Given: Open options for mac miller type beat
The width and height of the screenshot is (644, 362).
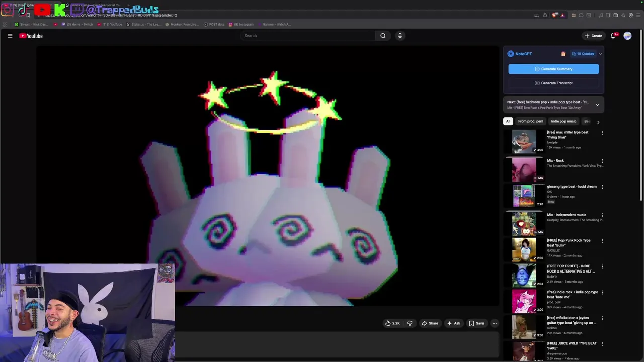Looking at the screenshot, I should [602, 133].
